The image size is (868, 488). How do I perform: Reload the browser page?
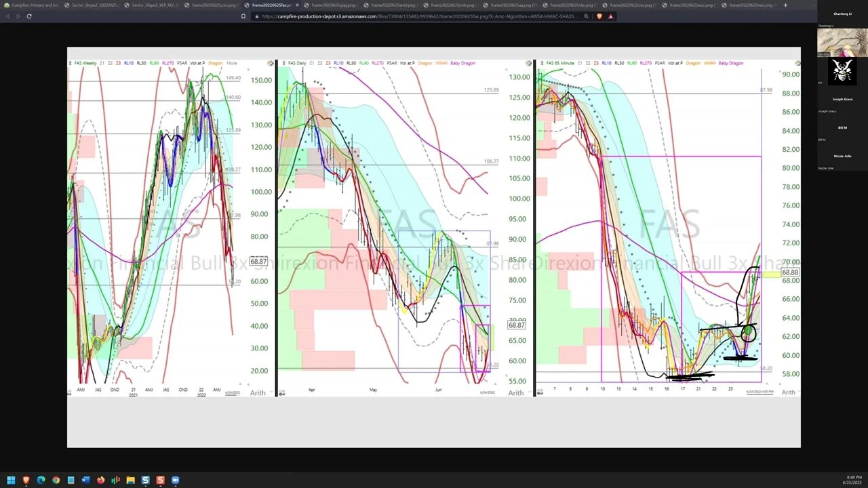28,16
